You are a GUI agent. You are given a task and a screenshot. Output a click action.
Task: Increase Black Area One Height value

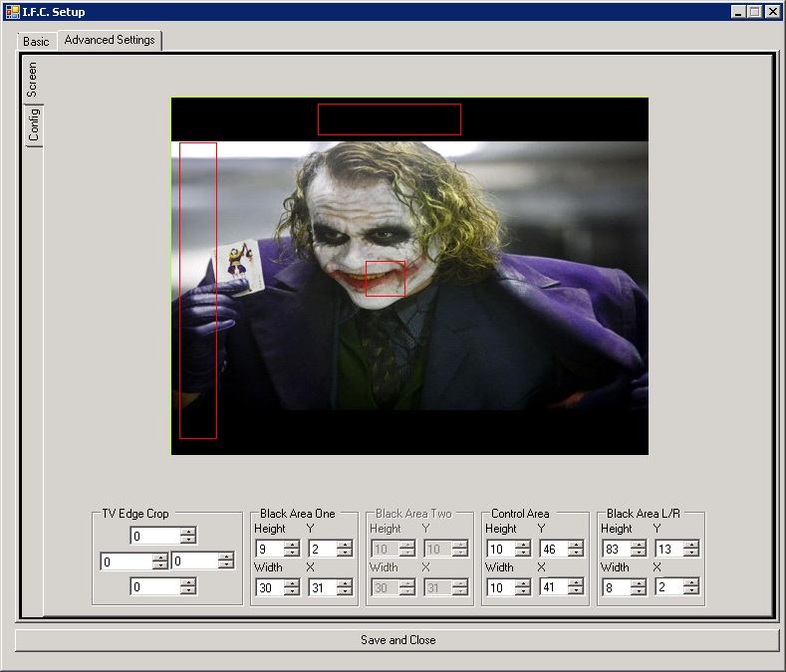pos(292,545)
